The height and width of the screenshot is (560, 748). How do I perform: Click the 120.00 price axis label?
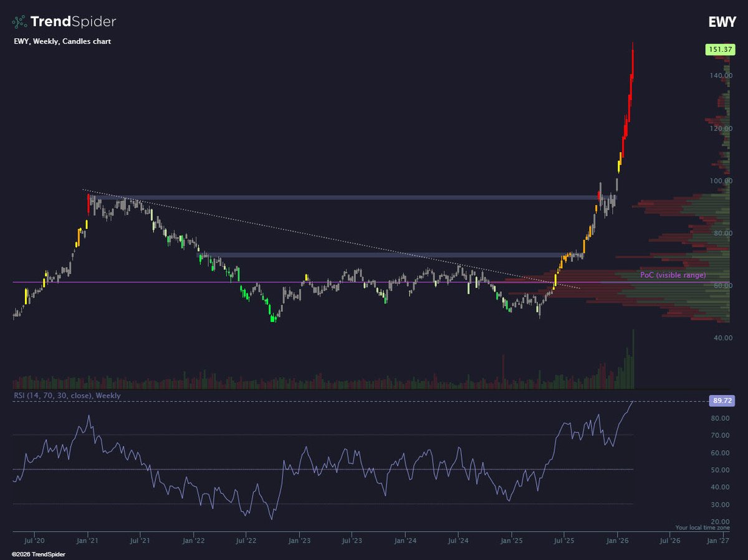click(x=722, y=128)
